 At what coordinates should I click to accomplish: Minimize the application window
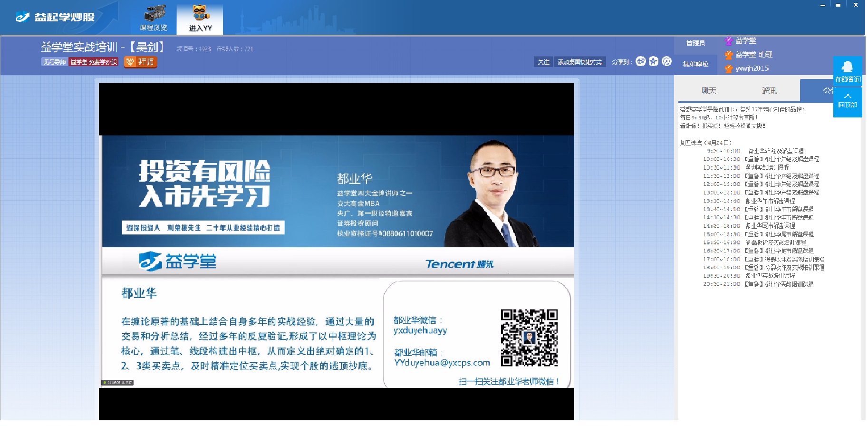(x=823, y=5)
